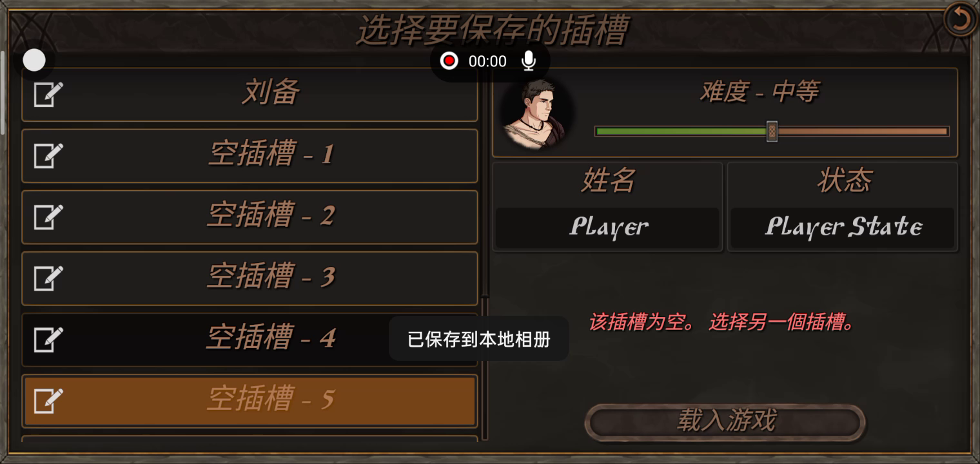This screenshot has height=464, width=980.
Task: Stop recording with the red record button
Action: click(449, 61)
